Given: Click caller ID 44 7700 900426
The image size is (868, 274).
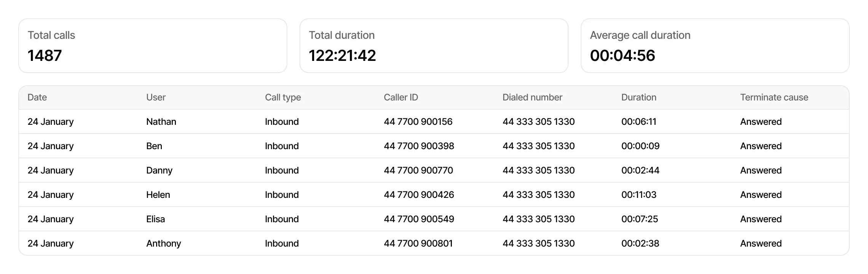Looking at the screenshot, I should (419, 195).
